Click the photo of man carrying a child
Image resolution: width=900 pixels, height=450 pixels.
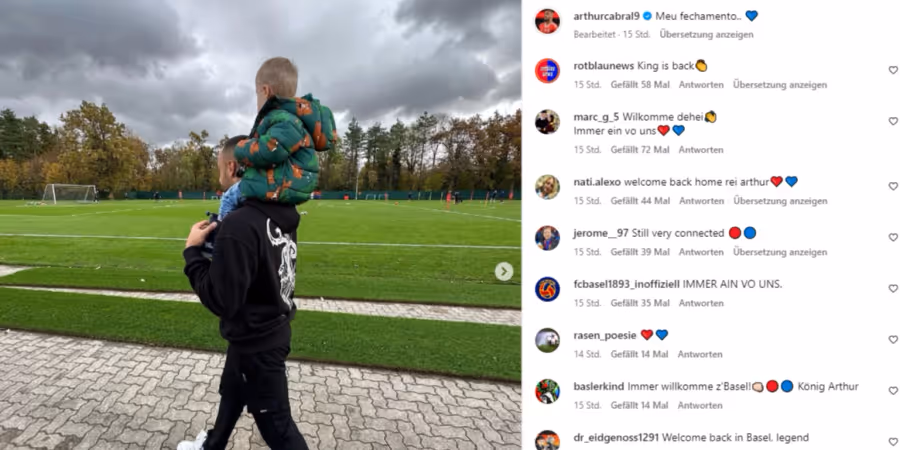coord(261,225)
